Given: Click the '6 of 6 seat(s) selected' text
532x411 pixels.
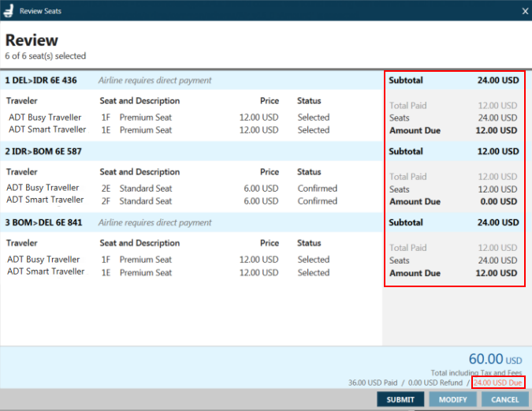Looking at the screenshot, I should [46, 56].
